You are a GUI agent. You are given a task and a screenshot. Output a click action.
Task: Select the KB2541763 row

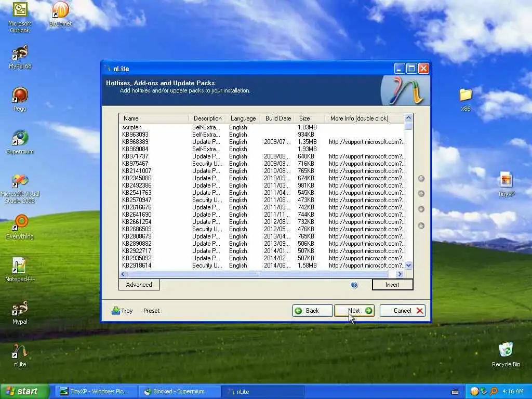pyautogui.click(x=262, y=193)
